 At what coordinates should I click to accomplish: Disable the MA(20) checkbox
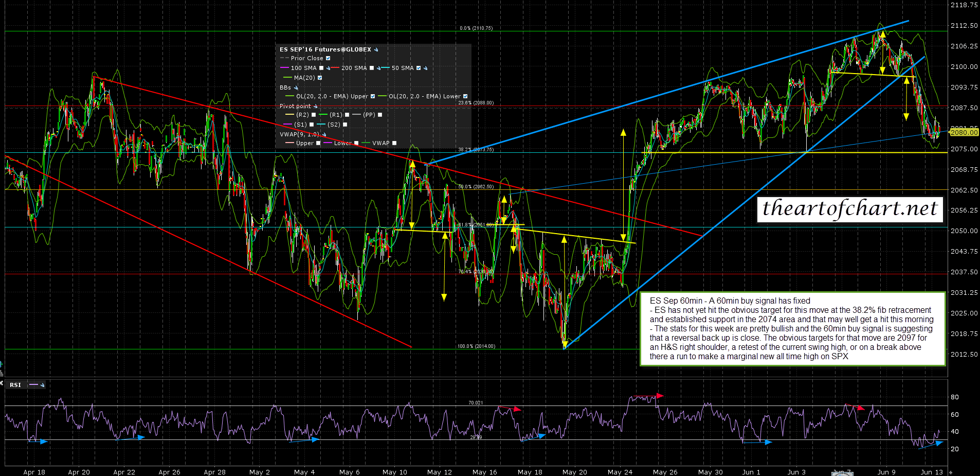(x=320, y=78)
